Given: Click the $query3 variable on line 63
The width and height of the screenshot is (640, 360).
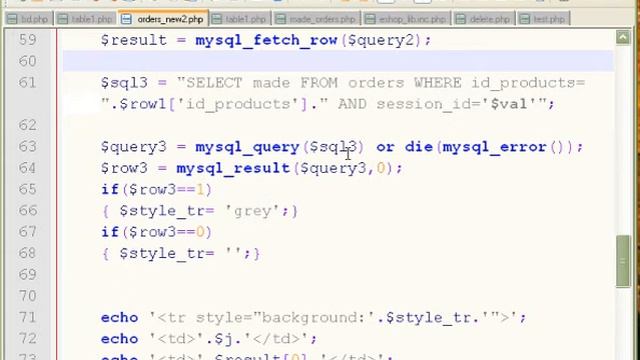Looking at the screenshot, I should (133, 147).
